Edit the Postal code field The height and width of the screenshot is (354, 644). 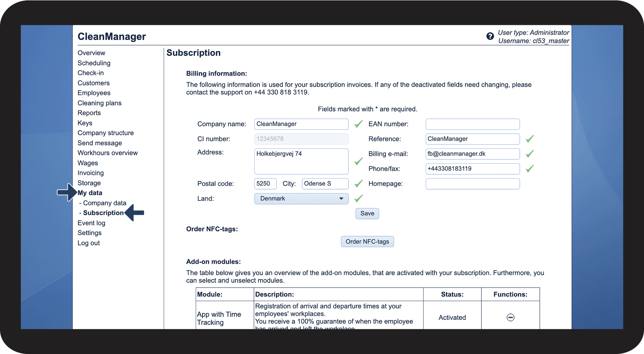(x=265, y=184)
